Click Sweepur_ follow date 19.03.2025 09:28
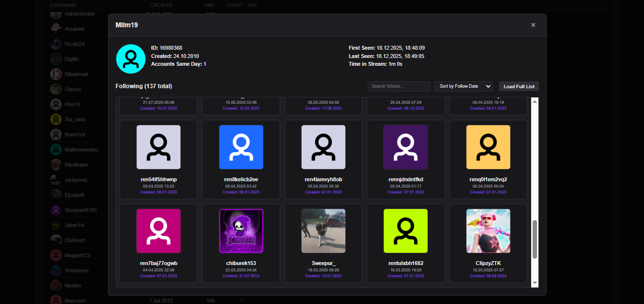 pyautogui.click(x=323, y=270)
